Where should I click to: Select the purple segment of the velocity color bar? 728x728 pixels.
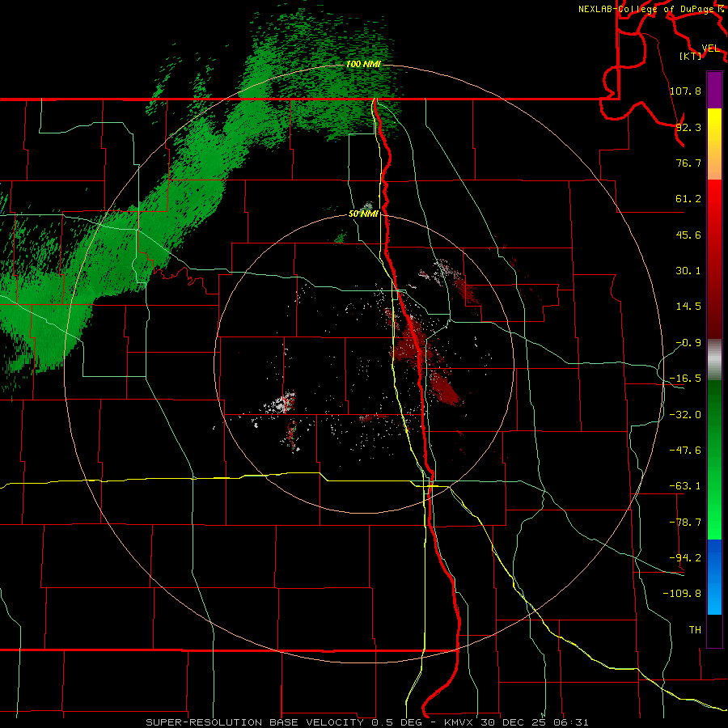tap(714, 90)
